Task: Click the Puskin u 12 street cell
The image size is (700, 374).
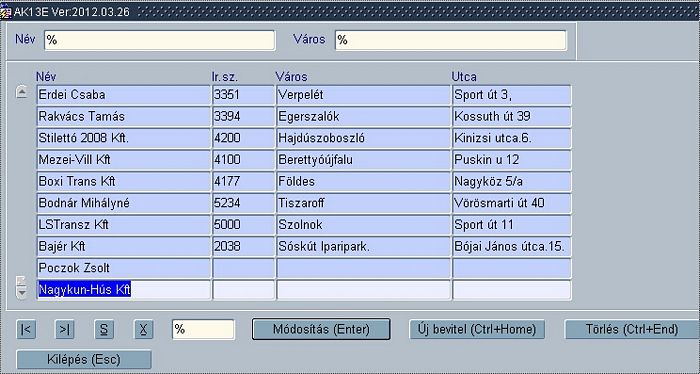Action: click(x=512, y=160)
